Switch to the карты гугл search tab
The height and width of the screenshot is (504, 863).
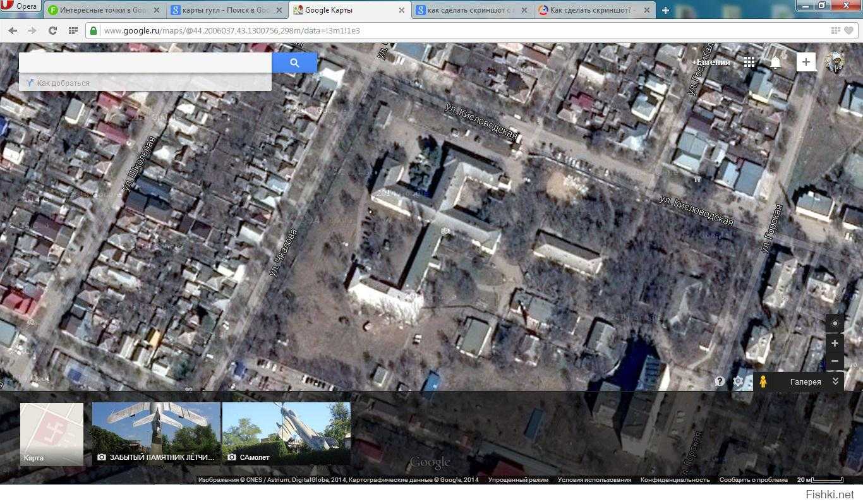tap(226, 10)
